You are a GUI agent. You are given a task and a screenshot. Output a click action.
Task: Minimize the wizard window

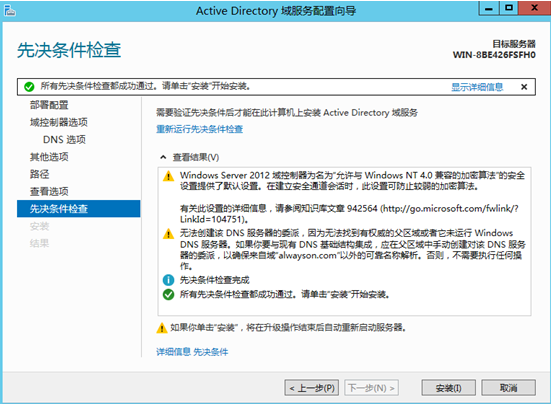[489, 8]
